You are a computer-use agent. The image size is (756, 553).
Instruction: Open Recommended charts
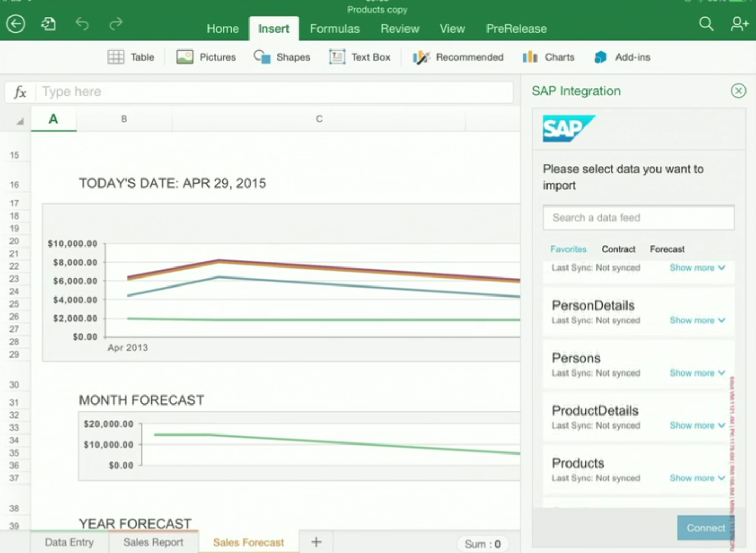457,57
